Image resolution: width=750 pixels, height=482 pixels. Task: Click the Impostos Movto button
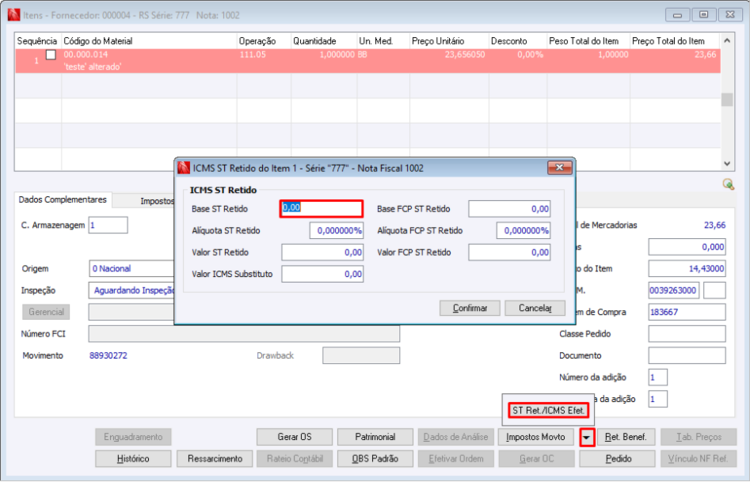(x=536, y=437)
